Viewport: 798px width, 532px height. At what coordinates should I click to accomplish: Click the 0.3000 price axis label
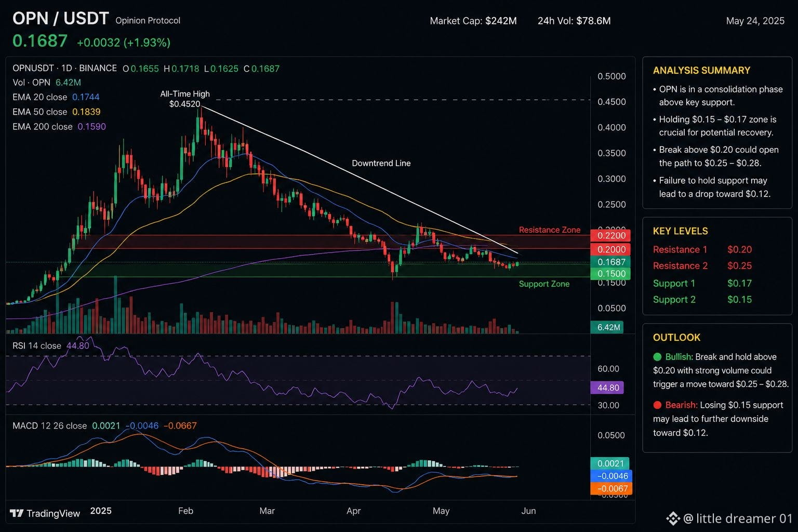pyautogui.click(x=611, y=179)
